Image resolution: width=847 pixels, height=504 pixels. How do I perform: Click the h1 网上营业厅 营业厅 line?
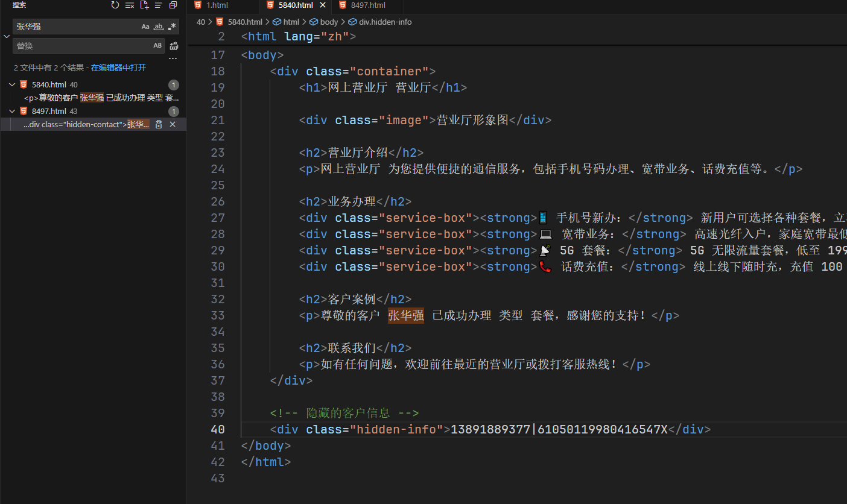point(382,87)
